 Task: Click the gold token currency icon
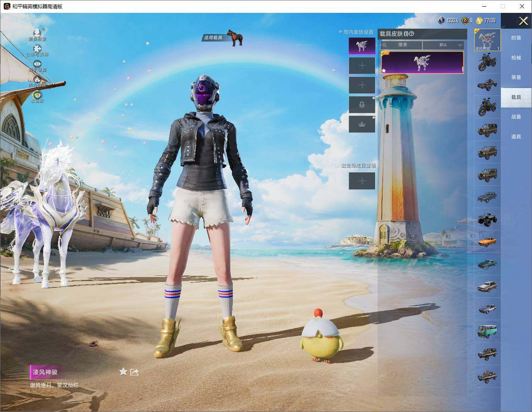(465, 20)
